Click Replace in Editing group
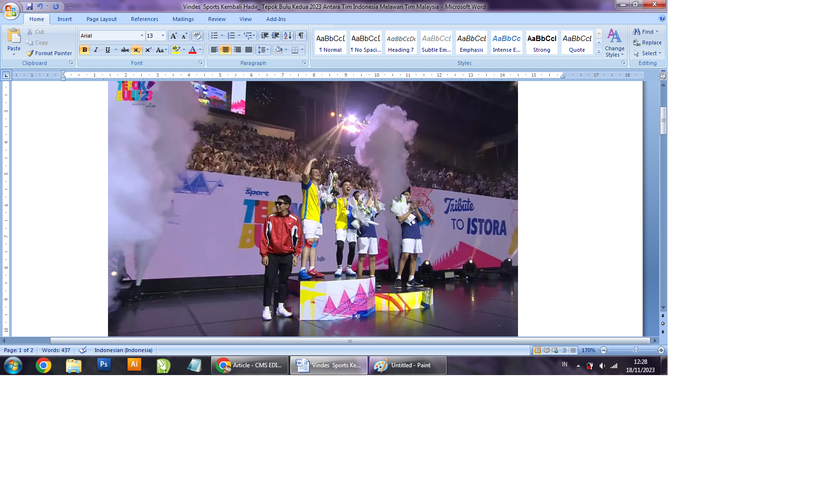This screenshot has height=504, width=820. [647, 42]
